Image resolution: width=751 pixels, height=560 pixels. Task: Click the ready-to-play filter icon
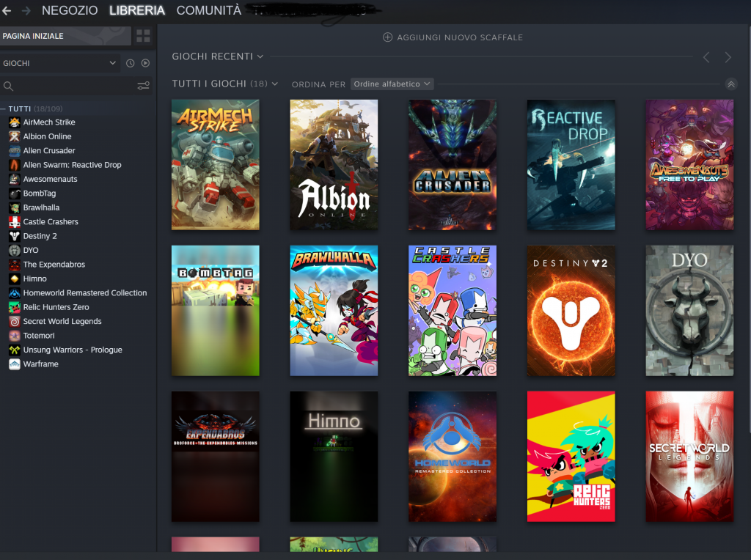pos(145,64)
